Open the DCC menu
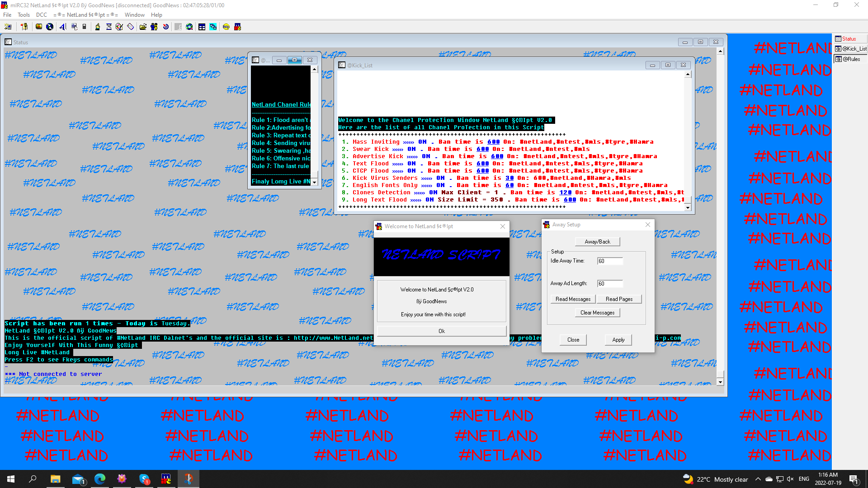868x488 pixels. coord(41,15)
